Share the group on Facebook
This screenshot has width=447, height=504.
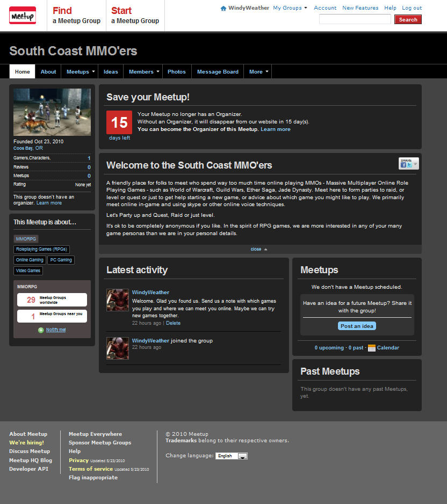[x=403, y=165]
